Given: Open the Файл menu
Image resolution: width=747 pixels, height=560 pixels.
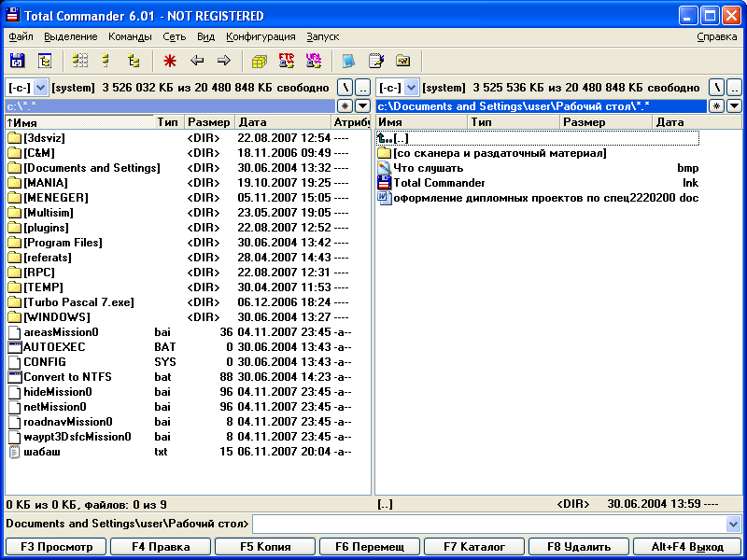Looking at the screenshot, I should (x=21, y=36).
